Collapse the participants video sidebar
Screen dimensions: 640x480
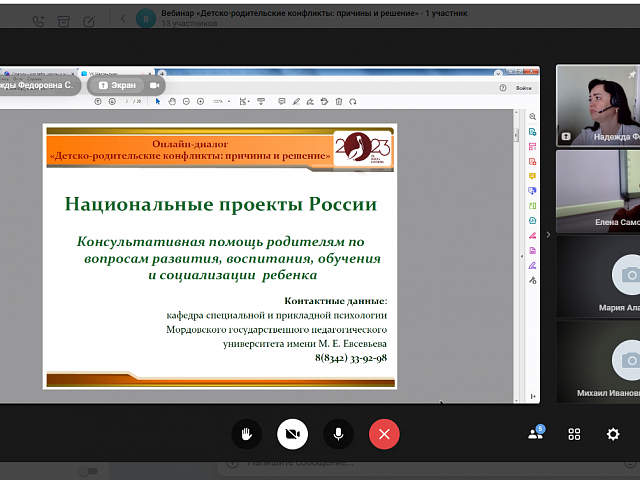pos(547,234)
